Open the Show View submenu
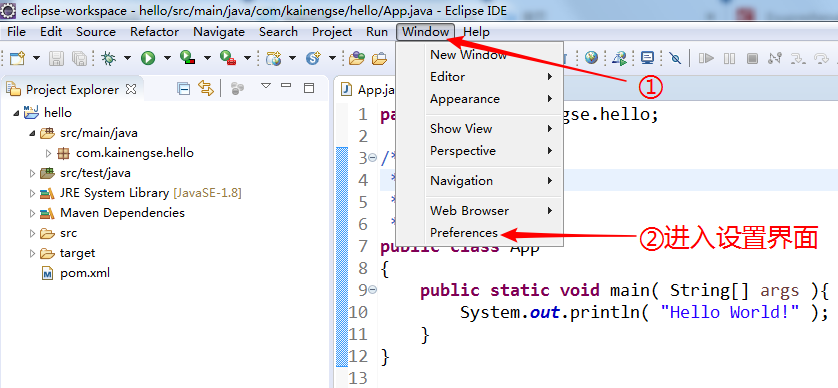This screenshot has height=388, width=838. tap(491, 129)
